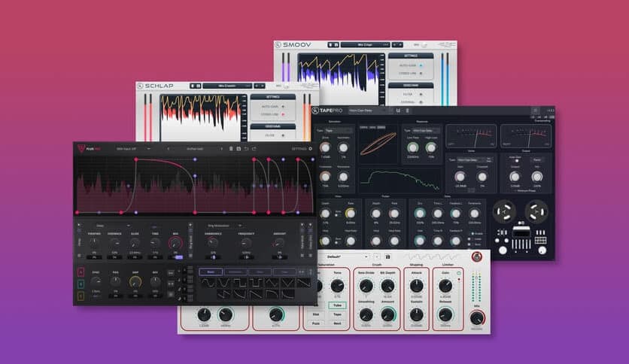The height and width of the screenshot is (364, 629).
Task: Click the Attack knob in Beef Shaping
Action: (x=416, y=286)
